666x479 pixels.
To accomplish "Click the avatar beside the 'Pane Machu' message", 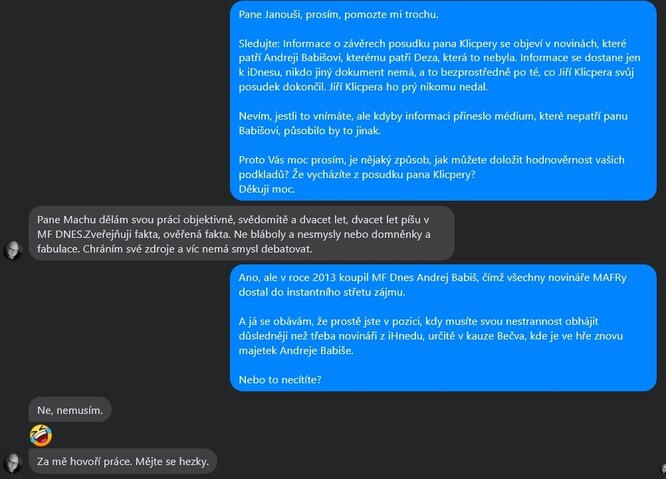I will [14, 250].
